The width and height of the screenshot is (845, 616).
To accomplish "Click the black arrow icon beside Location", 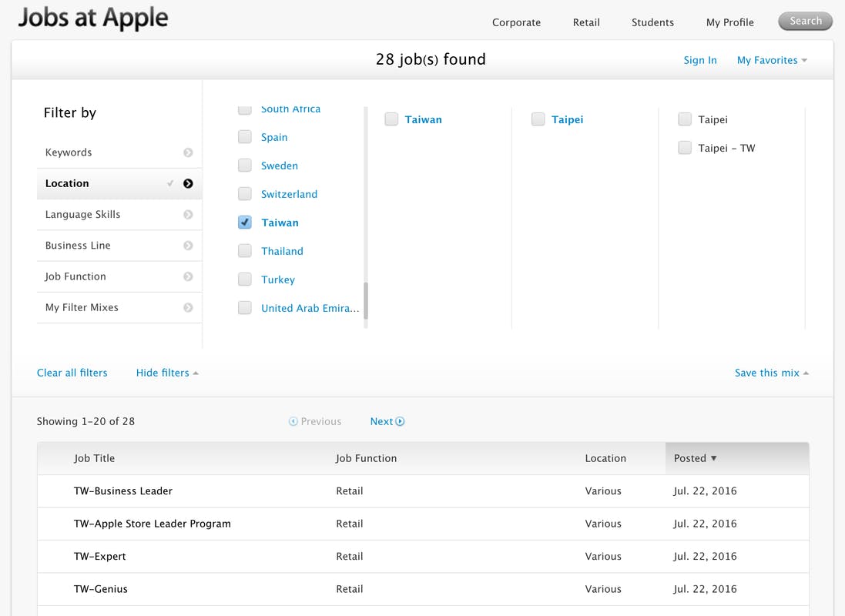I will click(x=188, y=183).
